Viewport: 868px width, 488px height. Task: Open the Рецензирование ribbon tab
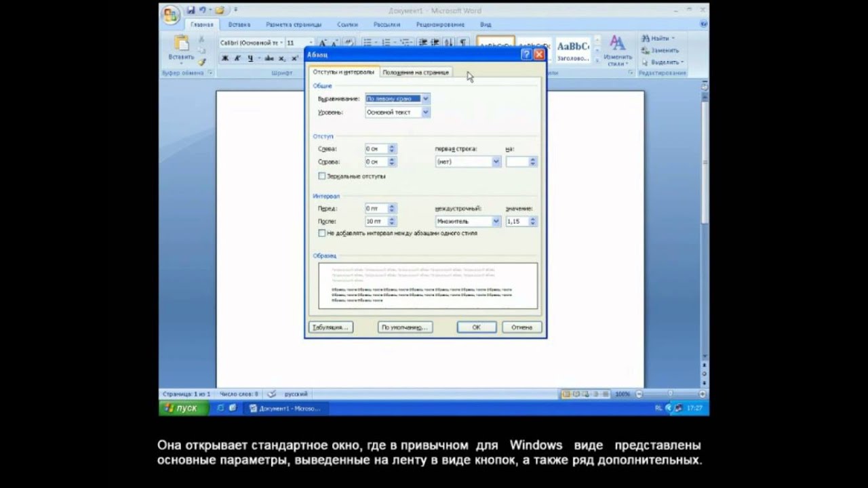pyautogui.click(x=440, y=24)
